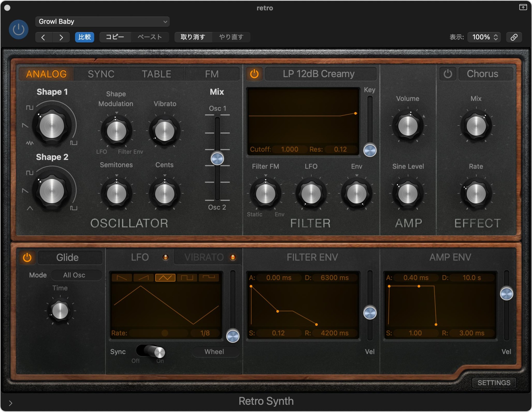Screen dimensions: 532x412
Task: Toggle the plug-in main power button
Action: [x=19, y=29]
